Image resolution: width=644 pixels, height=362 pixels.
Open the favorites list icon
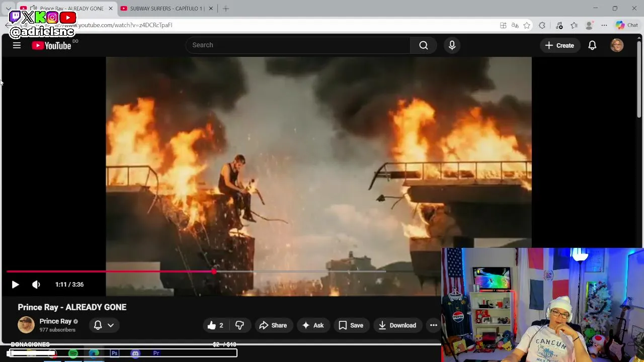[x=574, y=25]
